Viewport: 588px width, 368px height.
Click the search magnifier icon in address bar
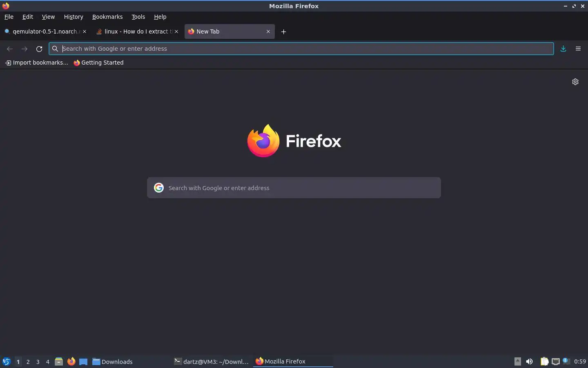(55, 49)
